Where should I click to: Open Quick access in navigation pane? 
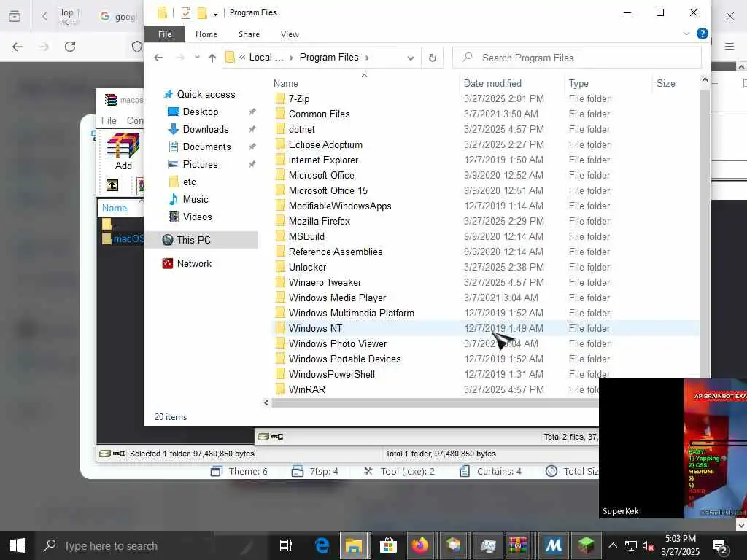(206, 94)
